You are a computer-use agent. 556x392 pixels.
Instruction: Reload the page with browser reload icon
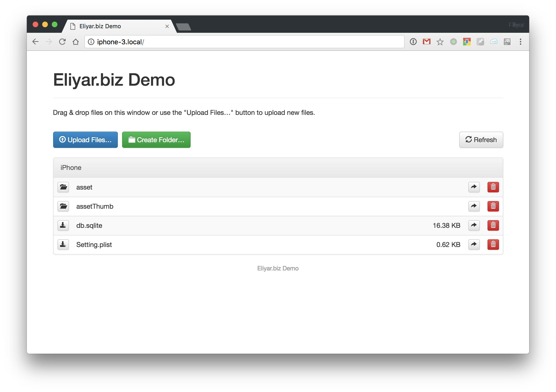[62, 42]
